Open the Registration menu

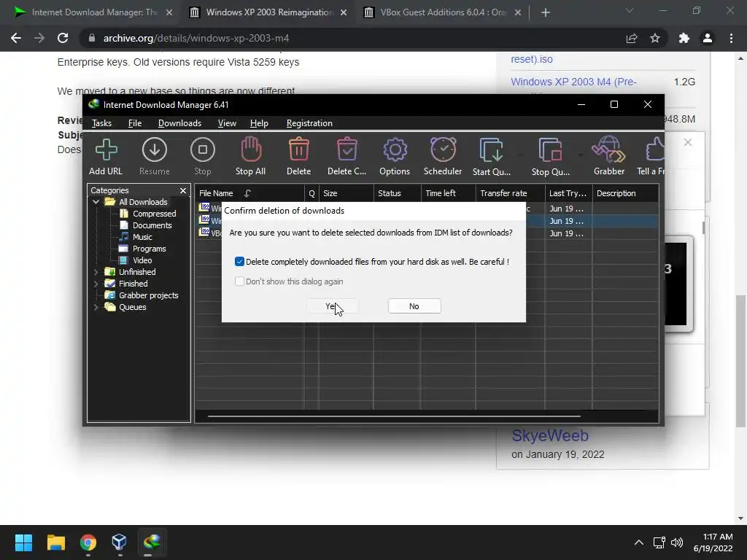pos(309,122)
